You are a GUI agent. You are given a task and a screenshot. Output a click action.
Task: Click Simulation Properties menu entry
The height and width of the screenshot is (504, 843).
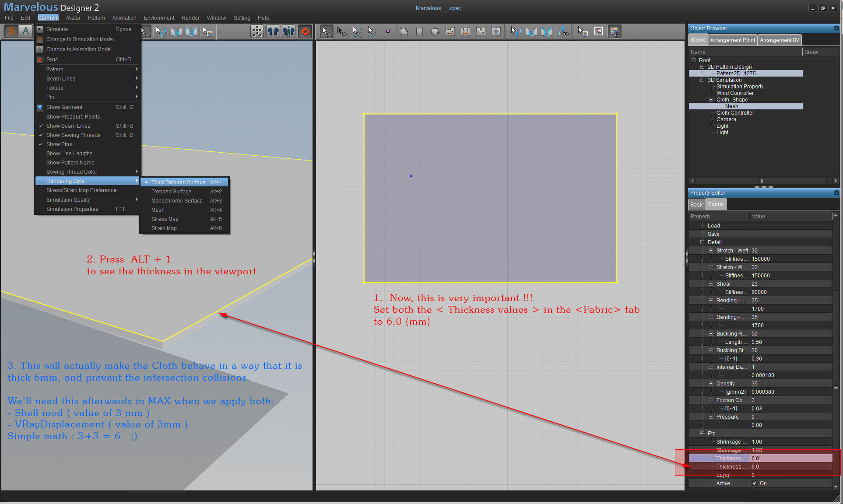point(88,209)
